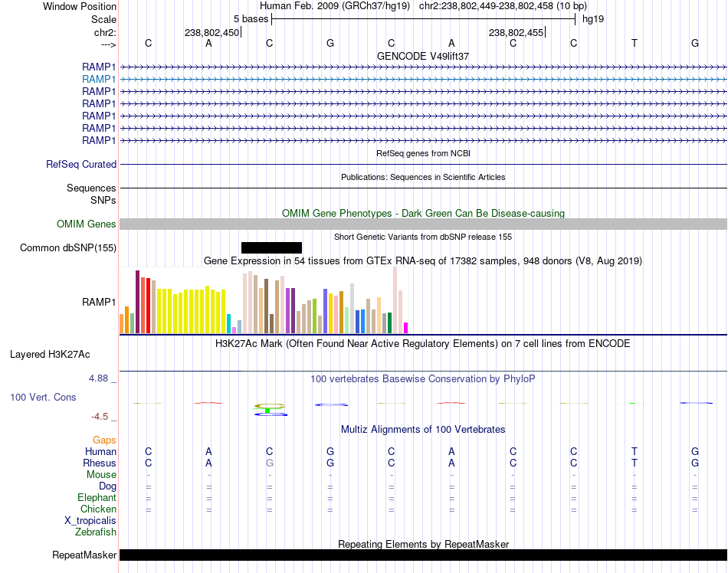
Task: Click the black RepeatMasker element bar
Action: (x=423, y=555)
